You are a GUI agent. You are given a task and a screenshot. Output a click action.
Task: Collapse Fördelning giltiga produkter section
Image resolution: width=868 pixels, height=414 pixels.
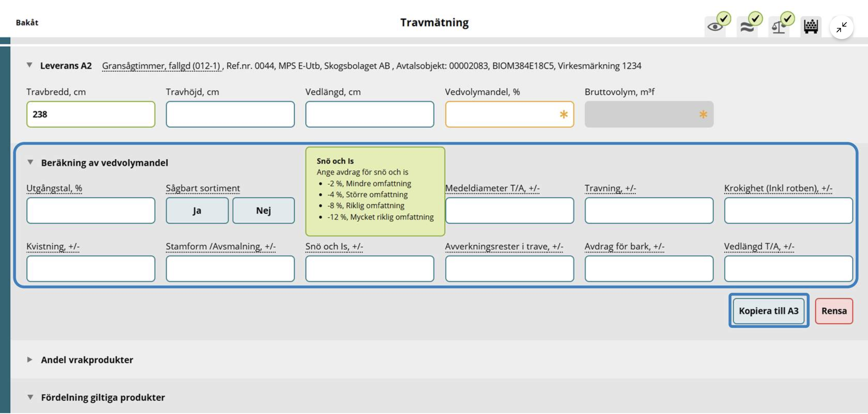30,397
